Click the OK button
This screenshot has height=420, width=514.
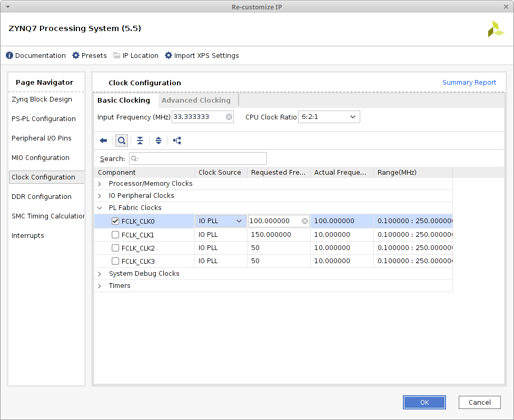(x=424, y=402)
